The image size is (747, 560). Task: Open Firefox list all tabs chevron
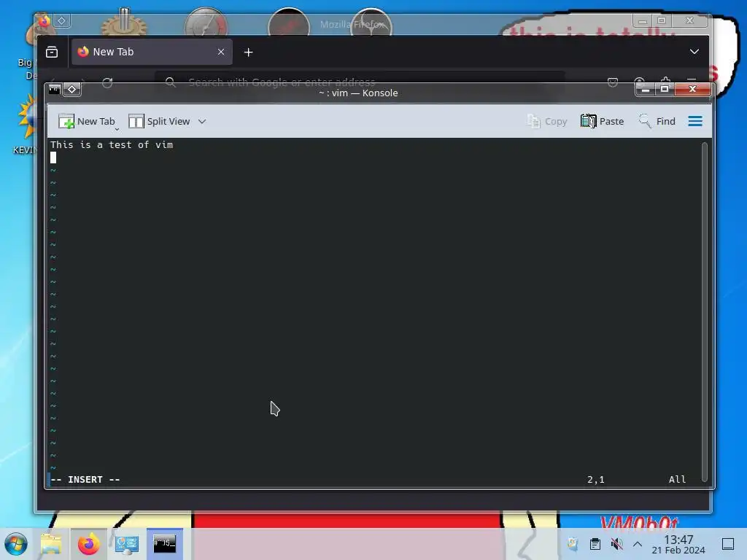(694, 52)
